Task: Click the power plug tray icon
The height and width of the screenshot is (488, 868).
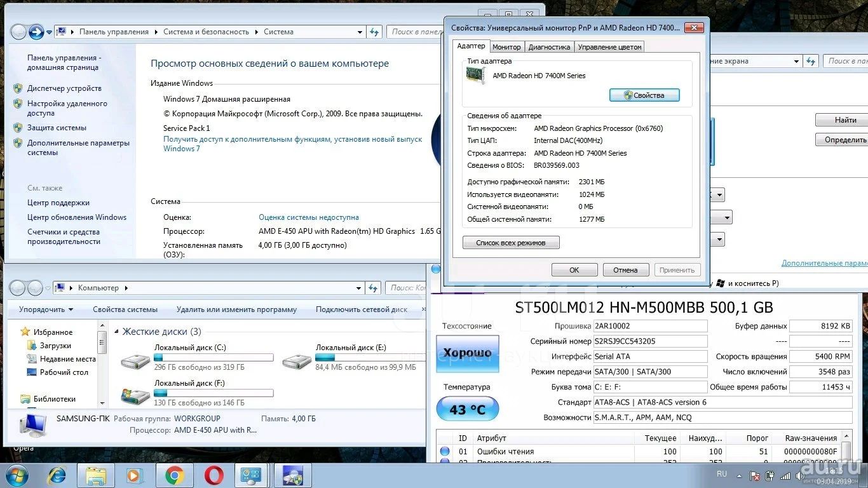Action: point(770,475)
